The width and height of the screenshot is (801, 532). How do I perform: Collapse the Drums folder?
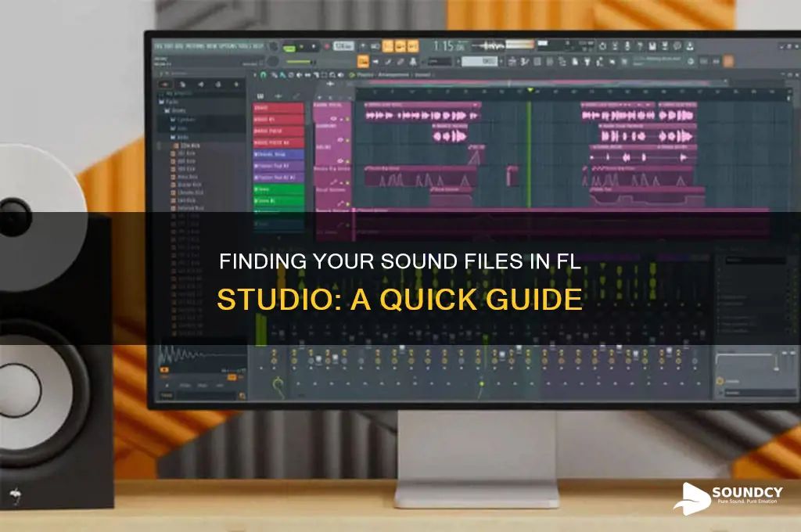click(x=175, y=110)
